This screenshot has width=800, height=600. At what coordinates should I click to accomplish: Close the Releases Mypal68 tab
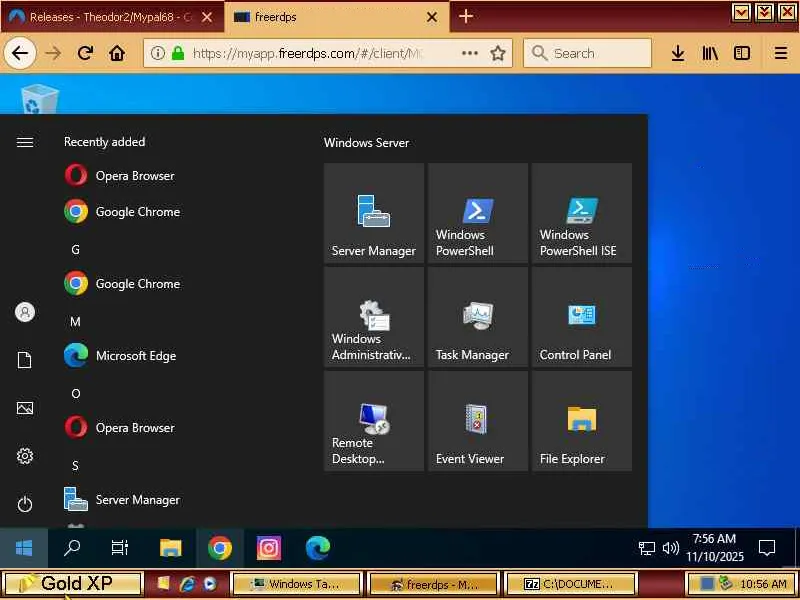point(207,17)
